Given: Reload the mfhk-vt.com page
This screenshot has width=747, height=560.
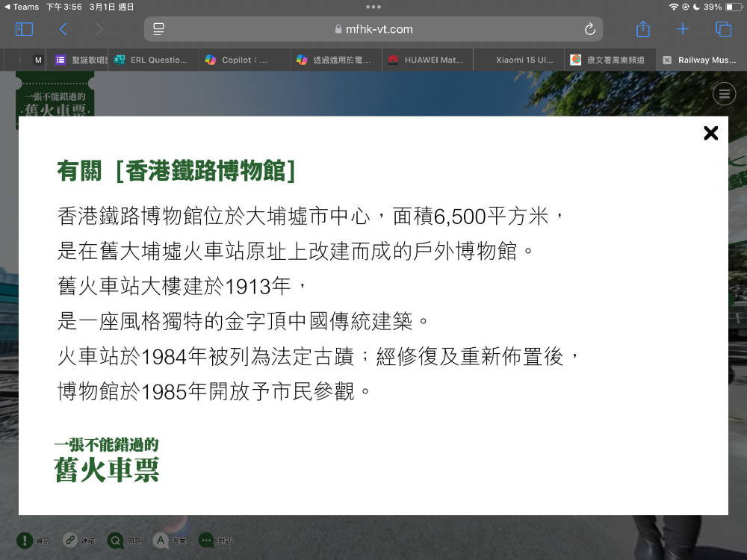Looking at the screenshot, I should coord(589,29).
